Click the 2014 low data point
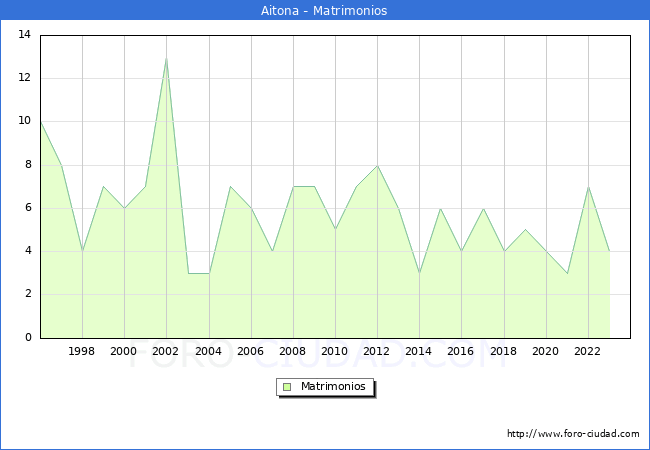650x450 pixels. pos(419,273)
